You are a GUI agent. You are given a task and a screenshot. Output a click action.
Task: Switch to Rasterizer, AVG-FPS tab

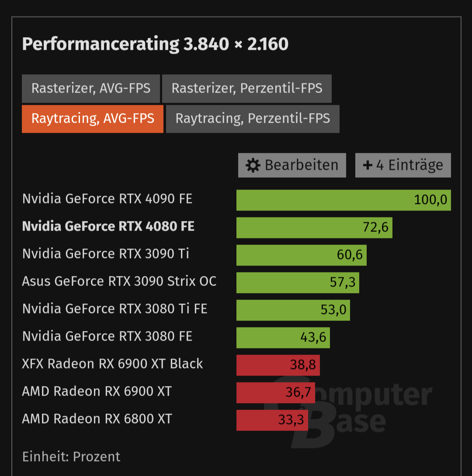point(91,89)
